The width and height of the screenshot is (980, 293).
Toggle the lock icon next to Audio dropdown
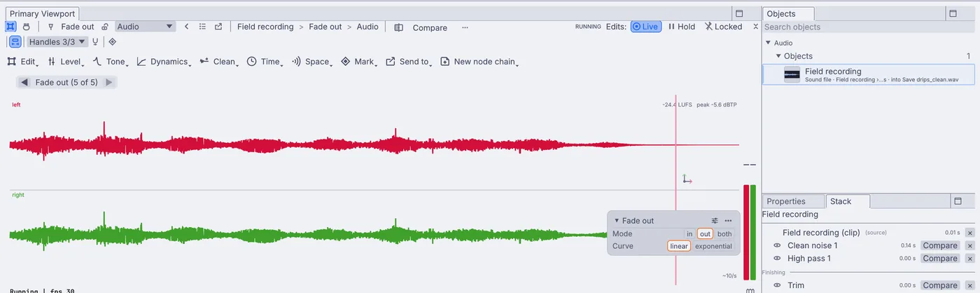105,27
